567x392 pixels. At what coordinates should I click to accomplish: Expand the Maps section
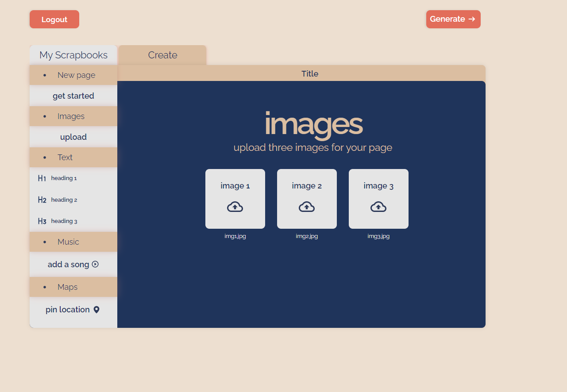click(67, 287)
